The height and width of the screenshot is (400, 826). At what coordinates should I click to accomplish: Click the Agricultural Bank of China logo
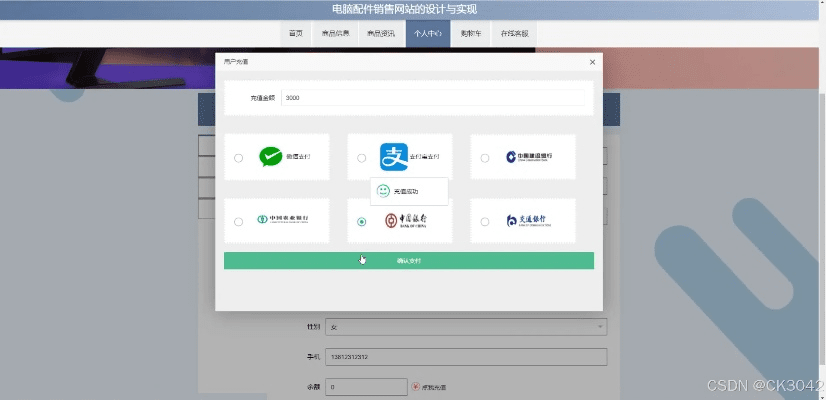click(x=283, y=219)
